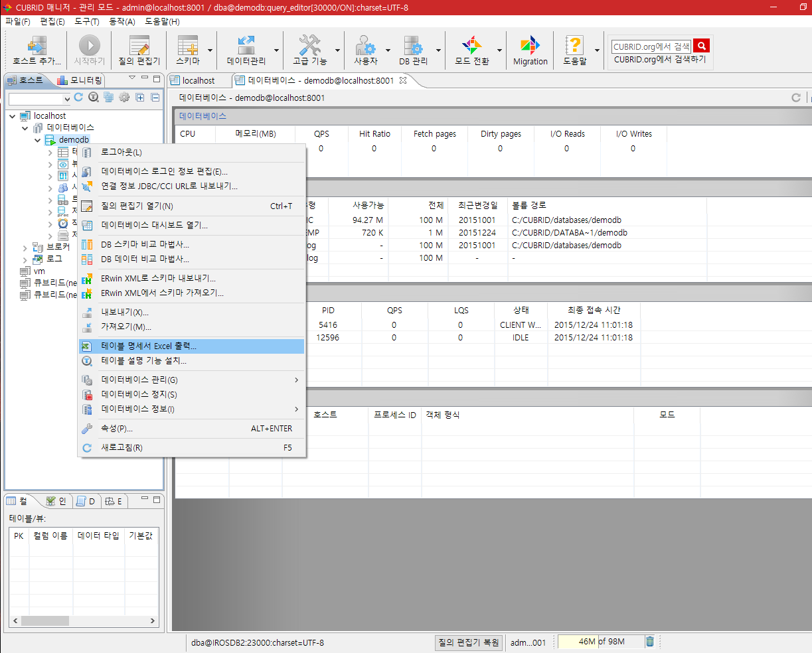This screenshot has width=812, height=653.
Task: Click the CUBRID.org search input field
Action: click(651, 46)
